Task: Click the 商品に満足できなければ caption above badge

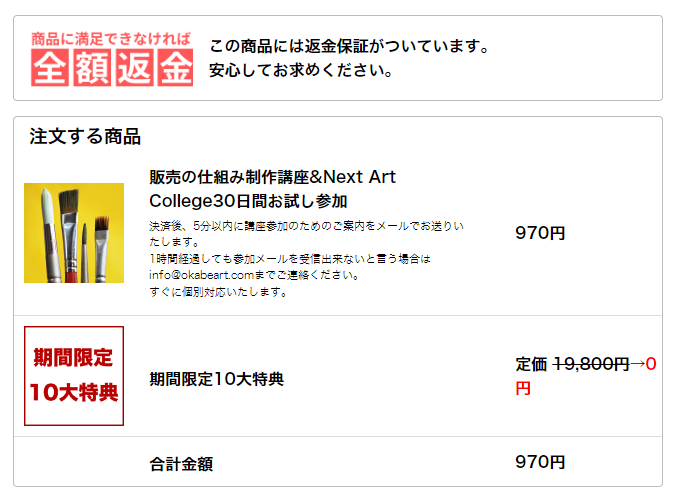Action: (111, 38)
